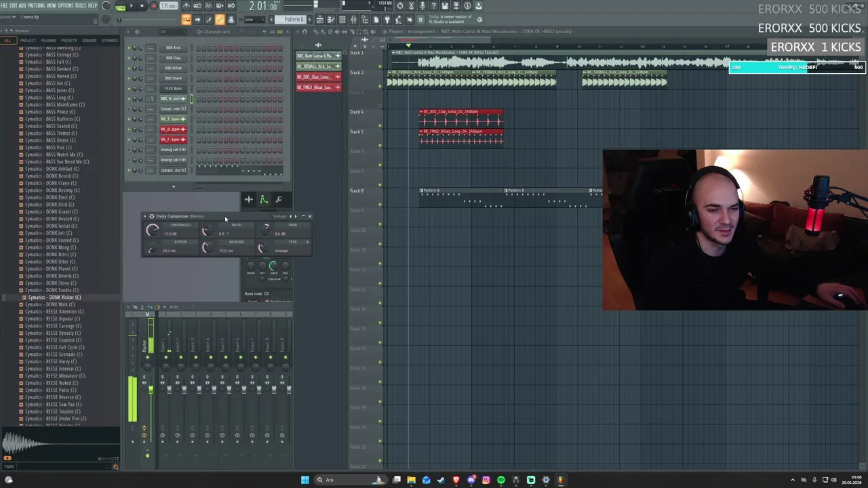Open the FILE menu

[4, 5]
